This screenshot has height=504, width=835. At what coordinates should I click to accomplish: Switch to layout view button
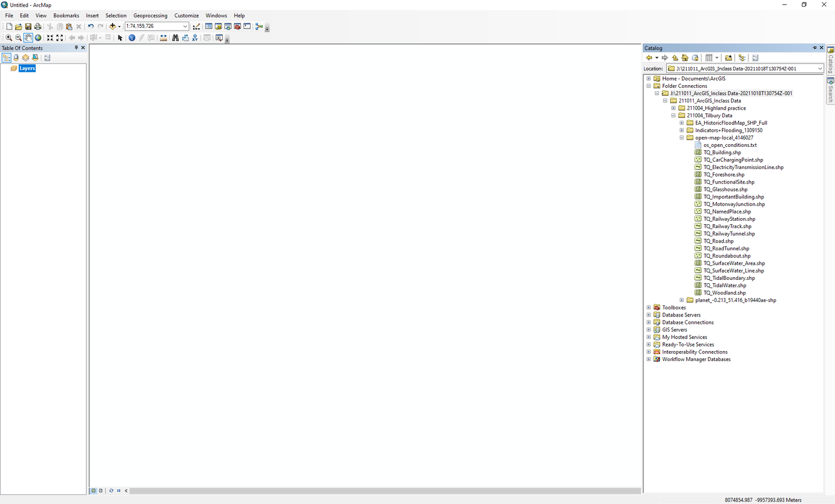(101, 491)
